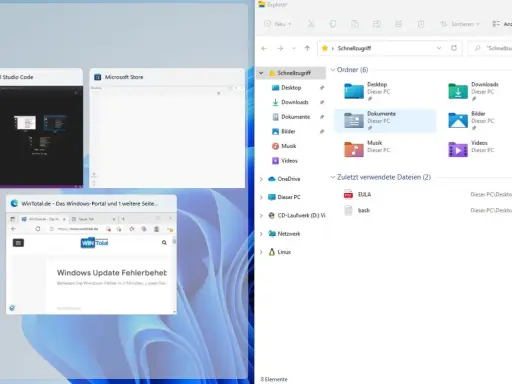Open recent locations chevron next to forward arrow

click(294, 48)
